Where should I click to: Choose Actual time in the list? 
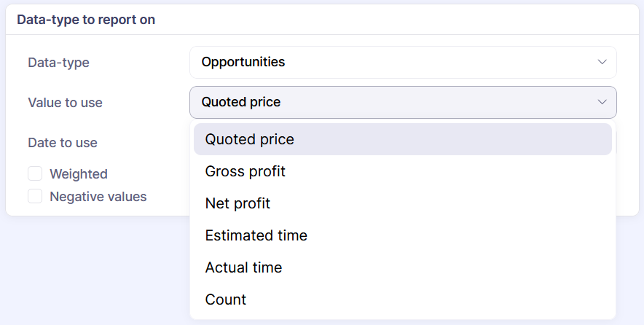pos(243,267)
